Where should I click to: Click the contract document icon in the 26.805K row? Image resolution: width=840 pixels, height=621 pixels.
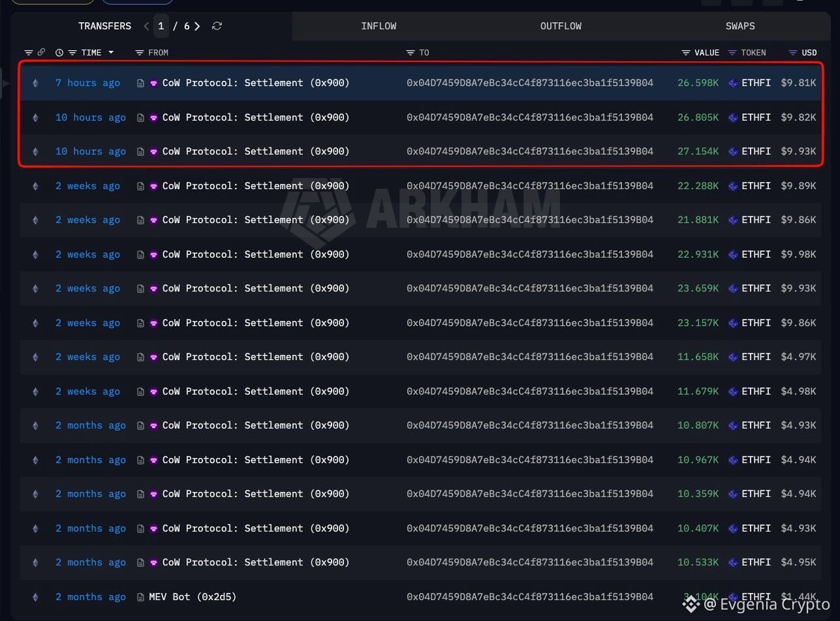[140, 117]
